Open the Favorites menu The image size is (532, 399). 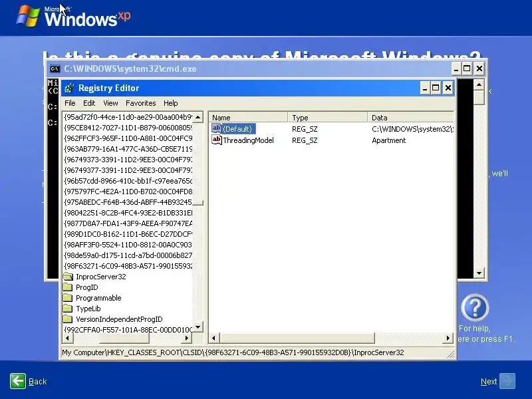coord(141,103)
